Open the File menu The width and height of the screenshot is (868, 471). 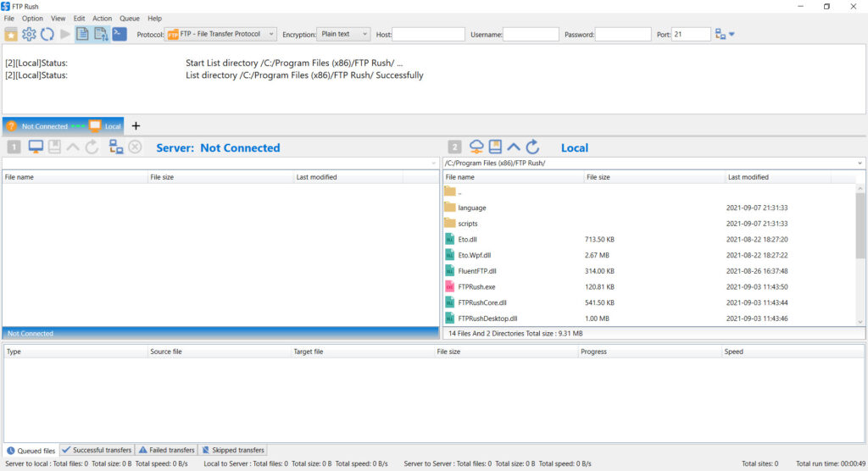pos(9,19)
